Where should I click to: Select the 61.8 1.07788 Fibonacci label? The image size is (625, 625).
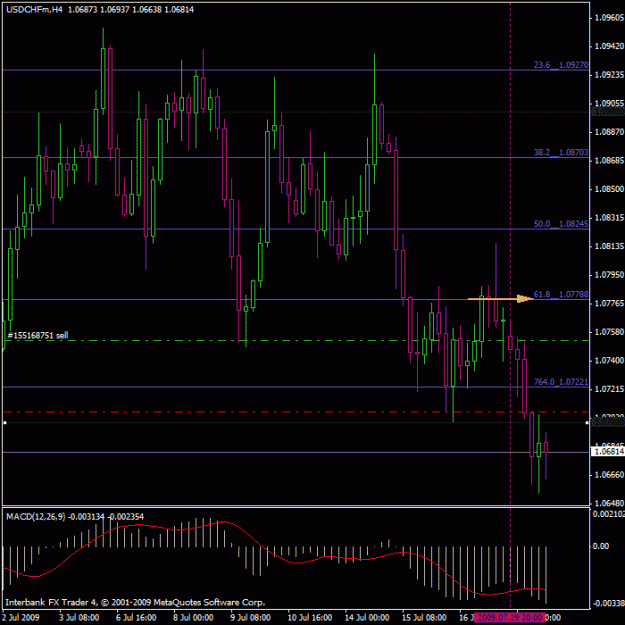561,294
